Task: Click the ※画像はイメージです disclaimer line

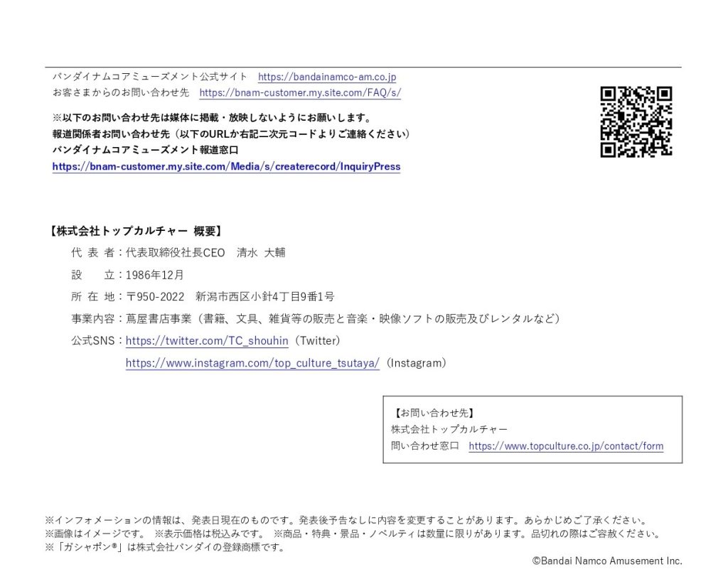Action: (353, 533)
